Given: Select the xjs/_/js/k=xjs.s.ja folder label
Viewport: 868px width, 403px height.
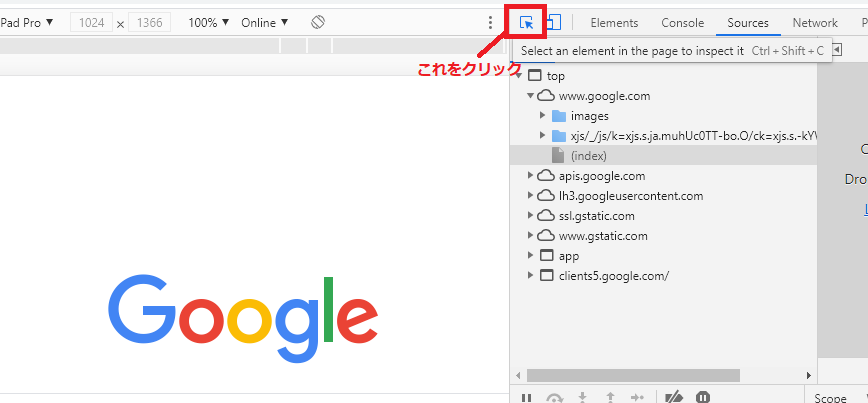Looking at the screenshot, I should click(694, 136).
